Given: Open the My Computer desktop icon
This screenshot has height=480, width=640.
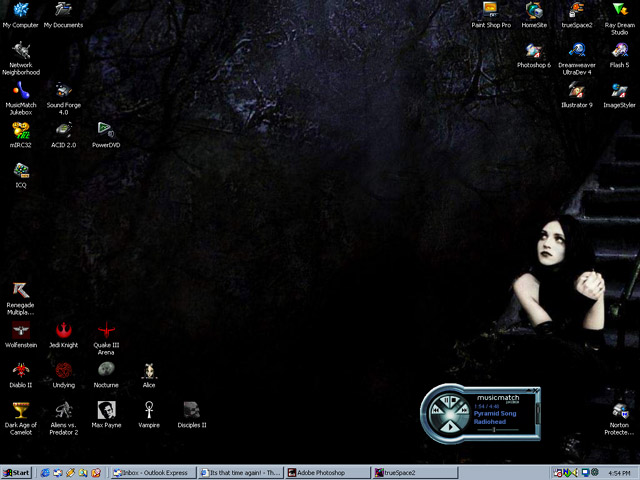Looking at the screenshot, I should click(20, 15).
